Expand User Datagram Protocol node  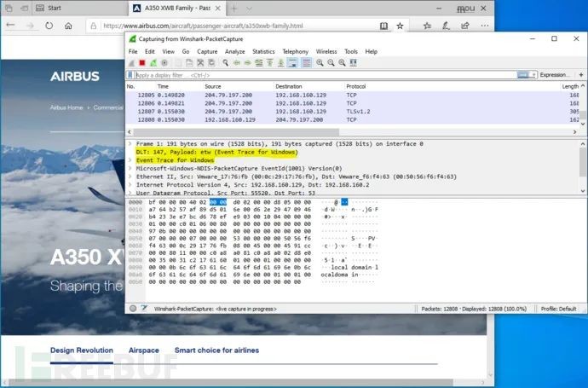[x=130, y=193]
